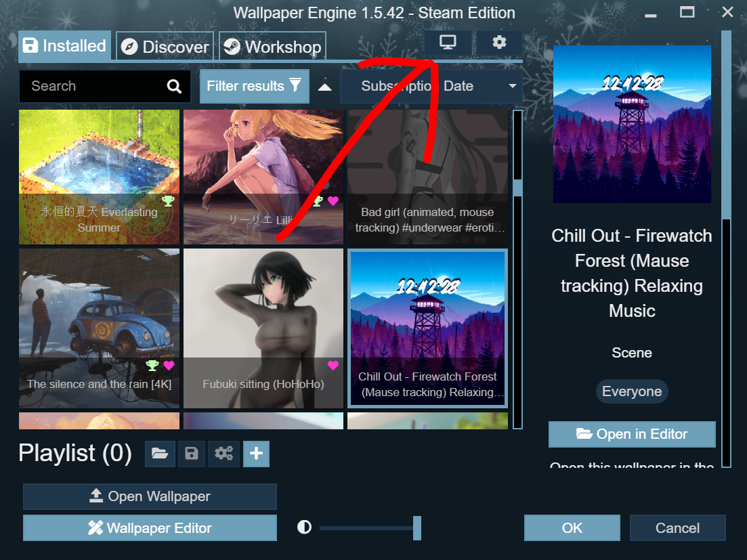
Task: Click trophy icon on Everlasting Summer
Action: (168, 200)
